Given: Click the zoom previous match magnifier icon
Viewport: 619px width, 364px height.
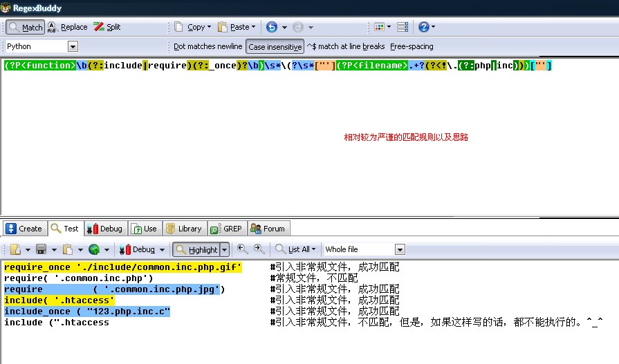Looking at the screenshot, I should 242,249.
